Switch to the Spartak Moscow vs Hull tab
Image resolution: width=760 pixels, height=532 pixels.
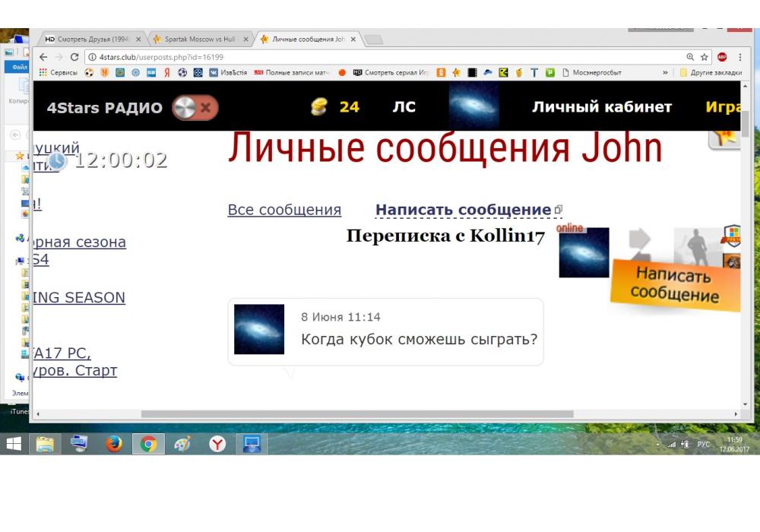pos(201,39)
